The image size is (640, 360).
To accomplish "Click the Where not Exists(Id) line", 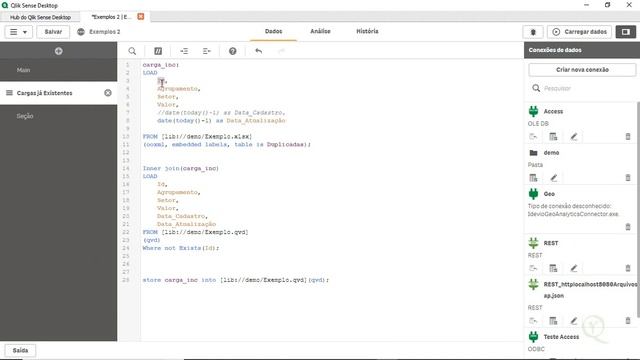I will (181, 248).
